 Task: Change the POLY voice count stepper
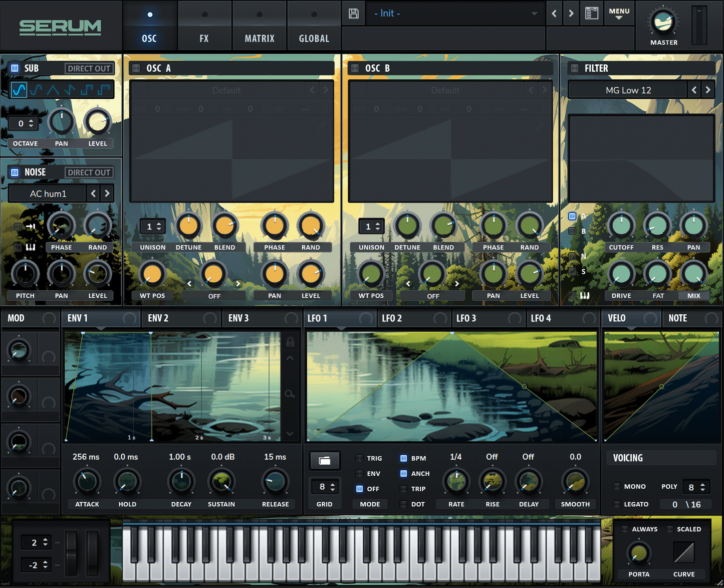(x=696, y=487)
